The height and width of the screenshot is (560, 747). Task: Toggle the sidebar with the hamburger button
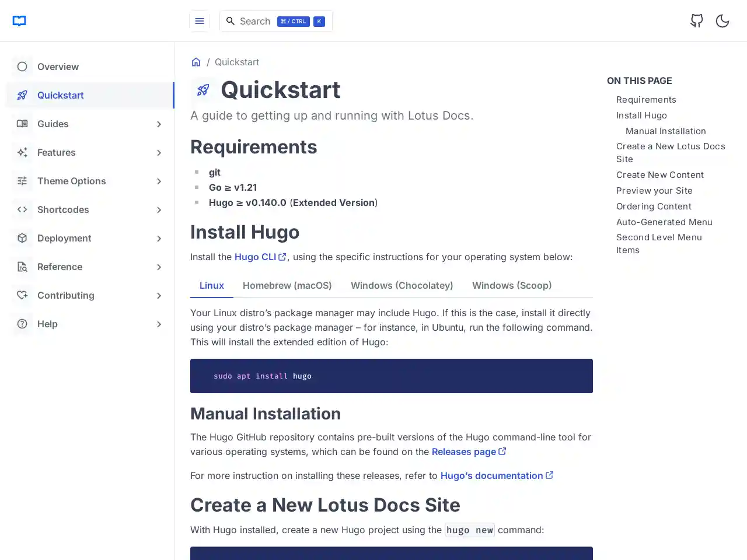(200, 20)
